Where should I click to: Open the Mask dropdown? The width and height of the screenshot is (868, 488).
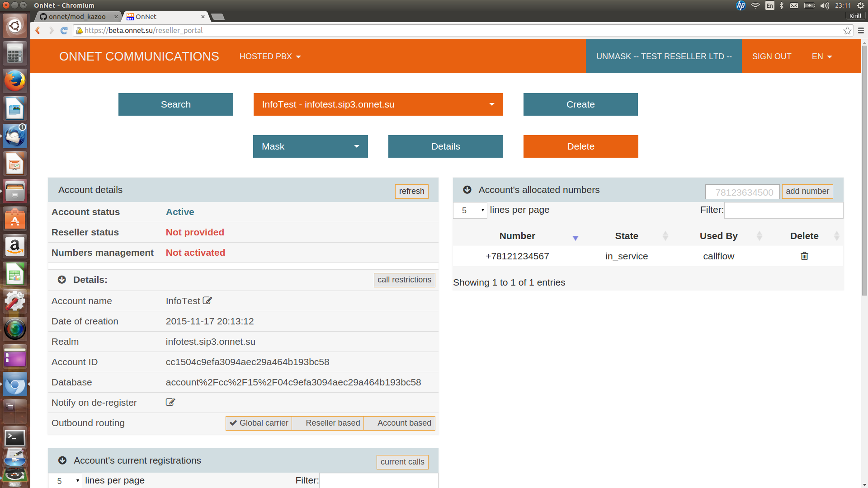[310, 146]
